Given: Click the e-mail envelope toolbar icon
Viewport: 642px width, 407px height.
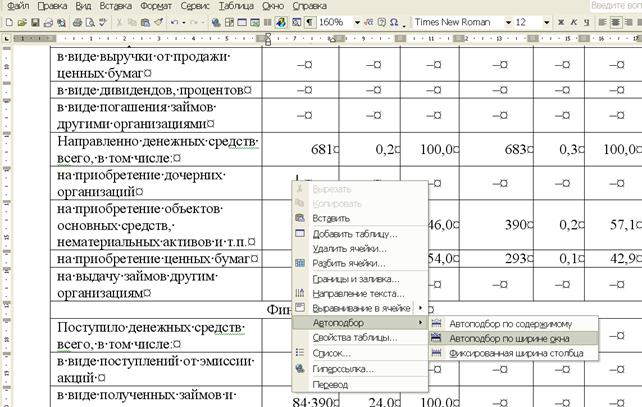Looking at the screenshot, I should 48,23.
